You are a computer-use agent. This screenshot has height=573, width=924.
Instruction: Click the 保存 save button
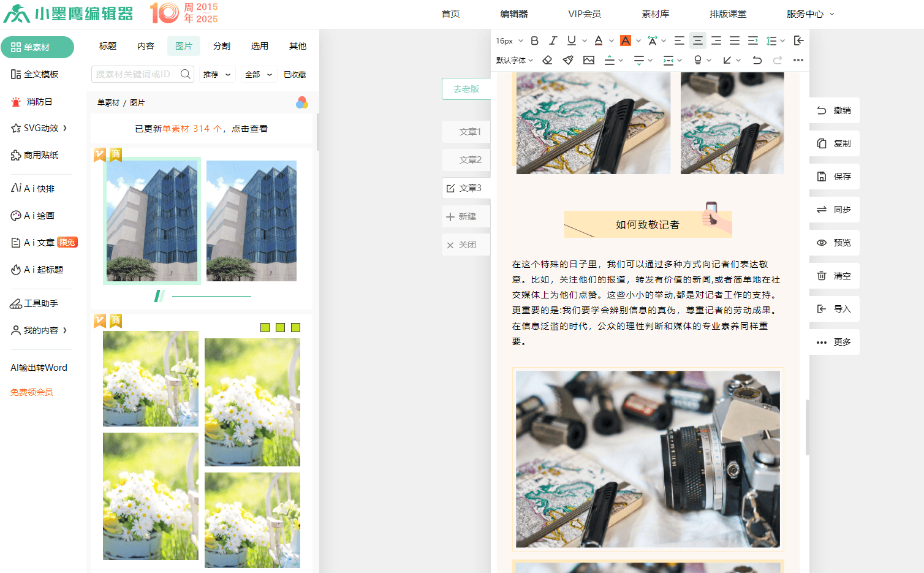(x=835, y=176)
